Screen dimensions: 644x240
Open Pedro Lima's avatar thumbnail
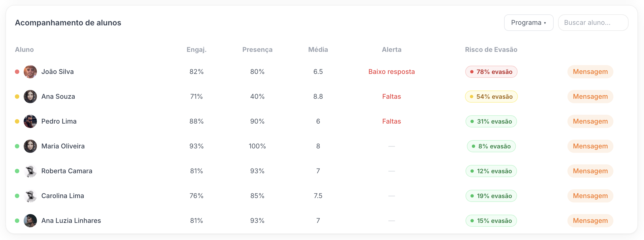pyautogui.click(x=30, y=121)
